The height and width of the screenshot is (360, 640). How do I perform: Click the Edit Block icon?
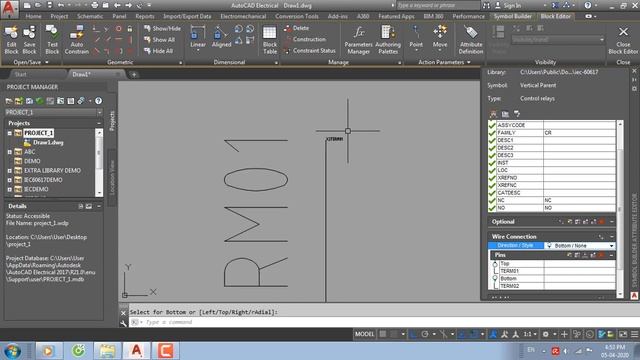pyautogui.click(x=11, y=40)
